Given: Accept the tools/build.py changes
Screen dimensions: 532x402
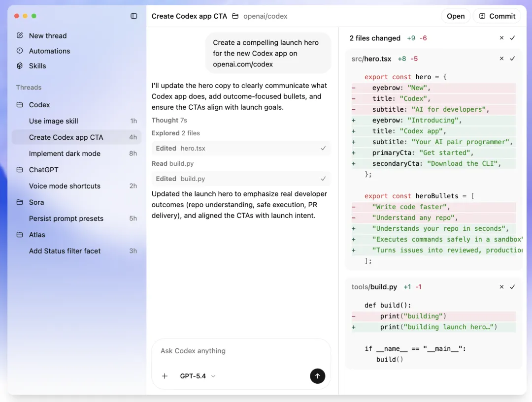Looking at the screenshot, I should click(512, 287).
